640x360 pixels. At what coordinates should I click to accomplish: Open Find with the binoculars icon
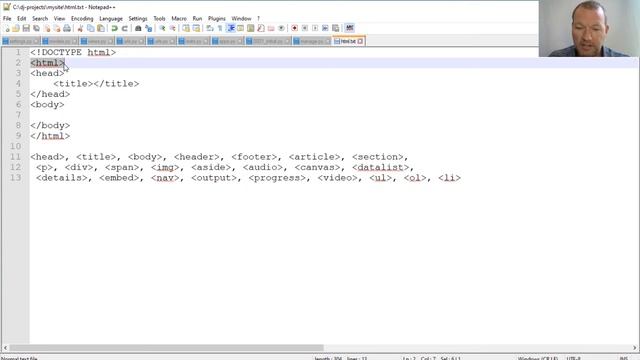138,28
